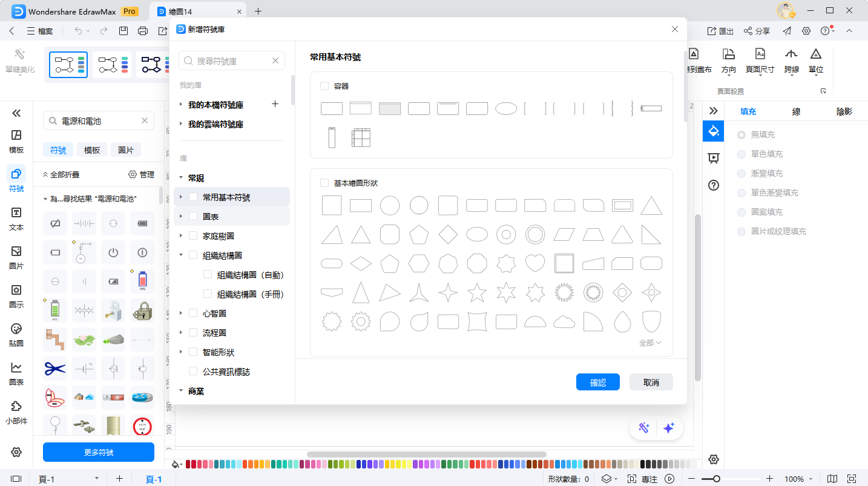This screenshot has width=868, height=486.
Task: Collapse the 組織結構圖 tree node
Action: tap(181, 255)
